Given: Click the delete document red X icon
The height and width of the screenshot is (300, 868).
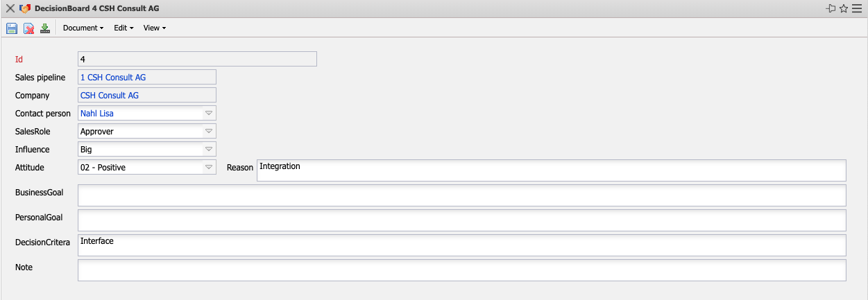Looking at the screenshot, I should point(29,28).
